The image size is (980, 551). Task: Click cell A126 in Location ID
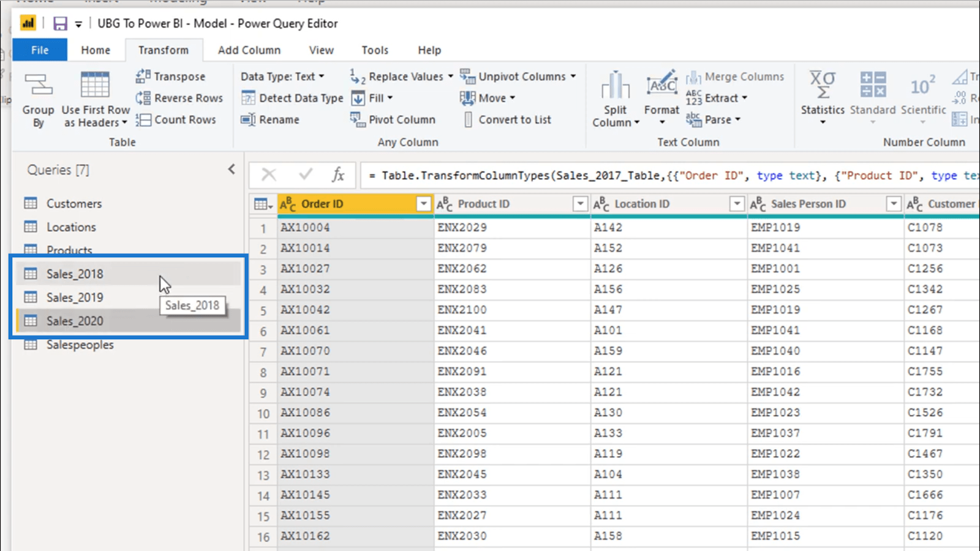click(669, 269)
